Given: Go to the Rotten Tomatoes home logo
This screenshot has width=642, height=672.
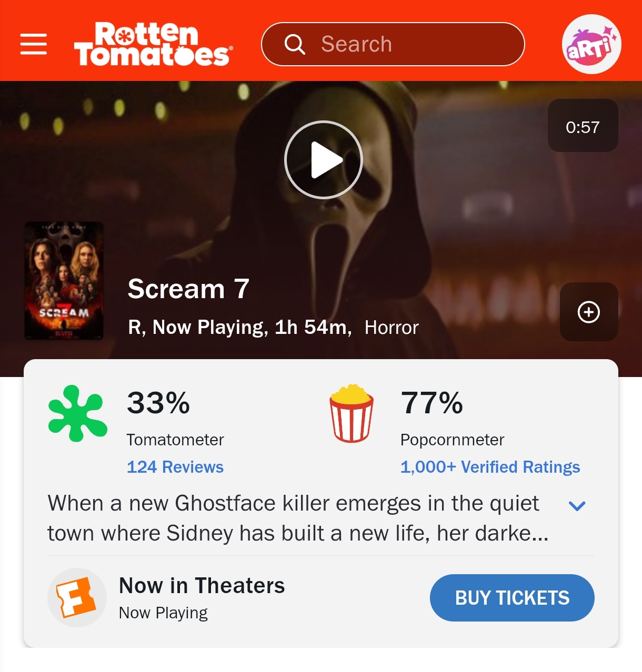Looking at the screenshot, I should [153, 44].
